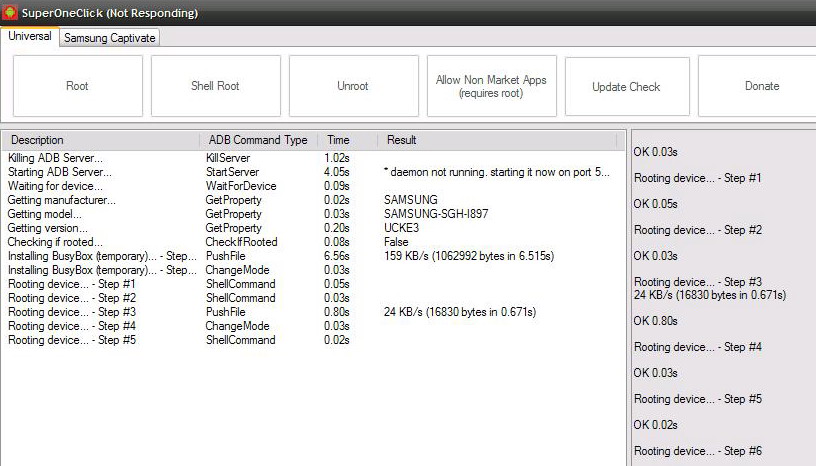Click Rooting device Step #6 in log panel

[698, 451]
